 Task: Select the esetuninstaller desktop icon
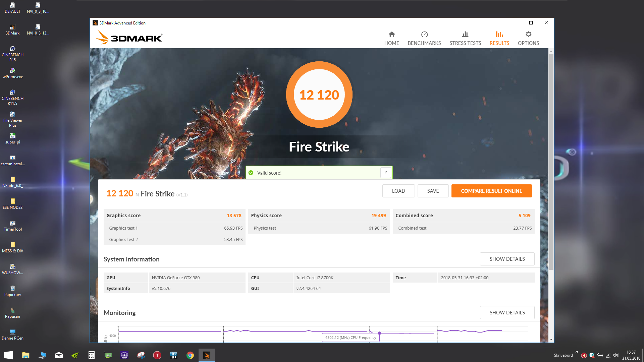coord(12,160)
